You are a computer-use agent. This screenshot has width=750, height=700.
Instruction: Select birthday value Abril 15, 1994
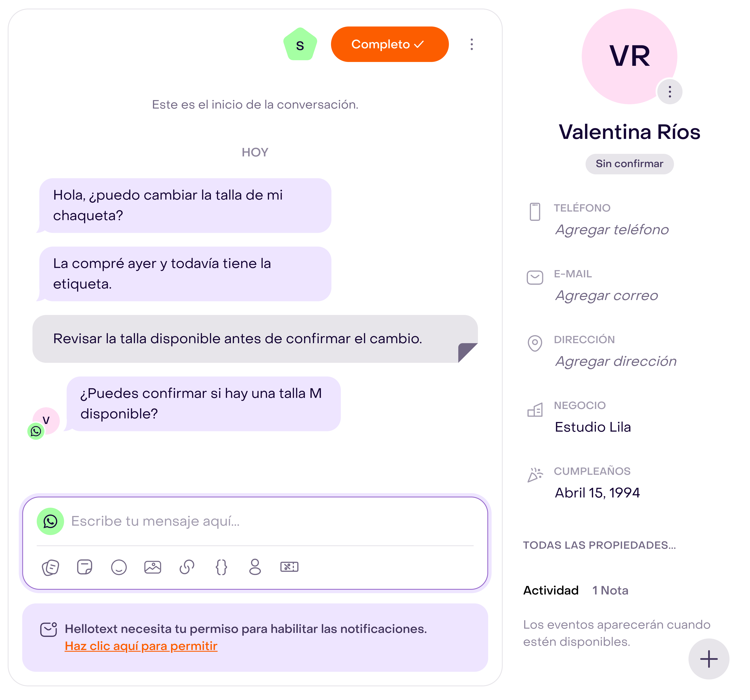tap(597, 493)
